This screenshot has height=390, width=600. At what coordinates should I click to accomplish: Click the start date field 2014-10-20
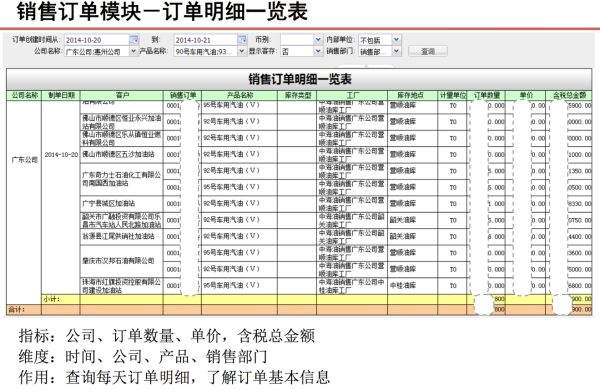(x=96, y=40)
